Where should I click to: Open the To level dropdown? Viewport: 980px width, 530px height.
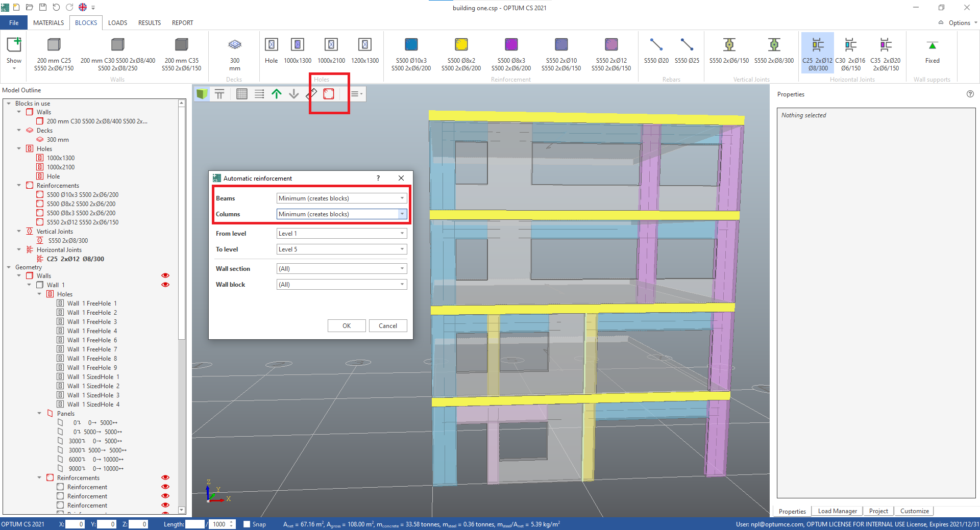[x=341, y=249]
